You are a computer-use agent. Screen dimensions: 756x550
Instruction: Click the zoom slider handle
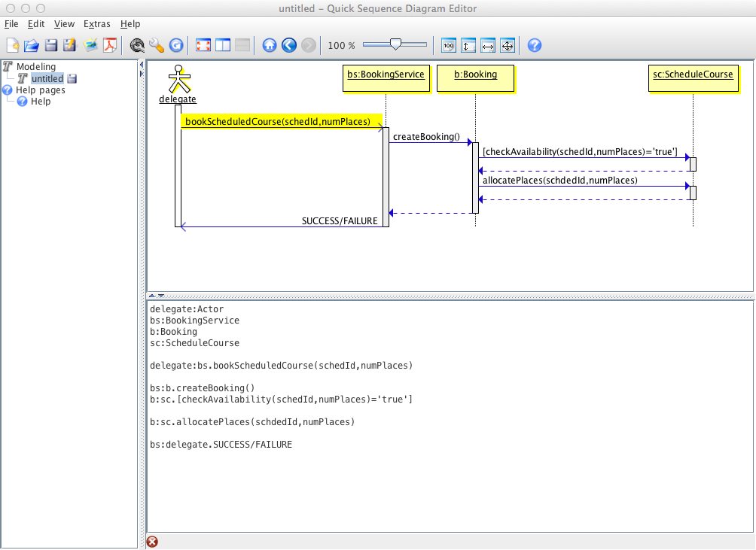(x=395, y=45)
